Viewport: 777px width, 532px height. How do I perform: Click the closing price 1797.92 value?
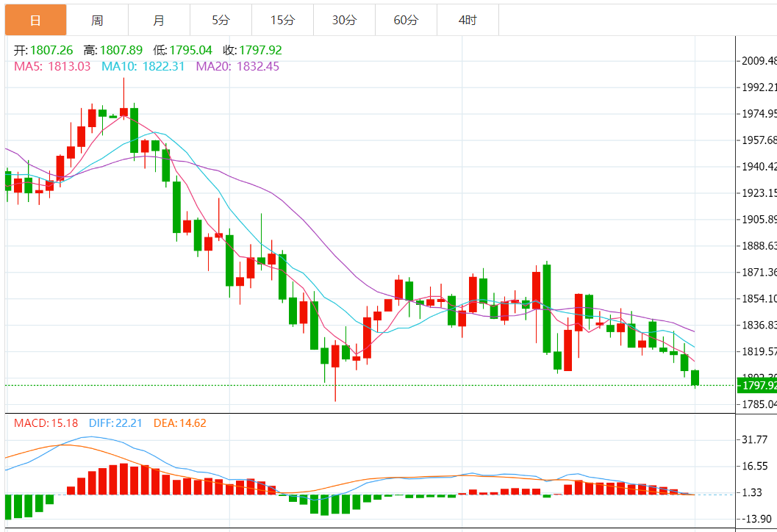tap(261, 50)
